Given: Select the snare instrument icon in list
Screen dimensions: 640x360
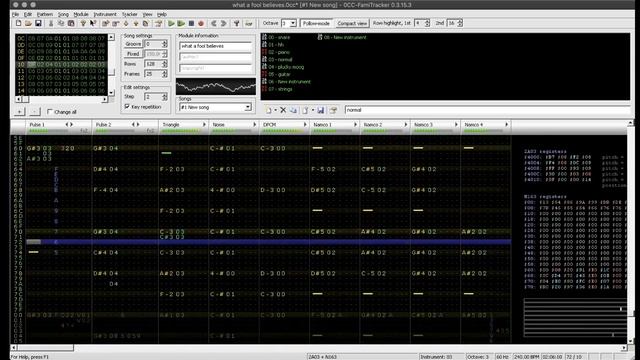Looking at the screenshot, I should click(264, 37).
